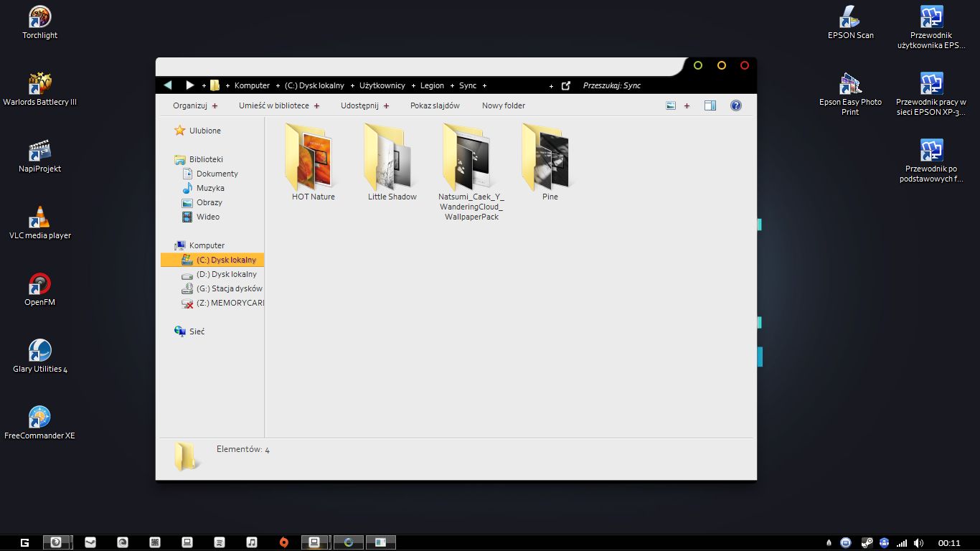Screen dimensions: 980x551
Task: Toggle the preview pane button
Action: [710, 105]
